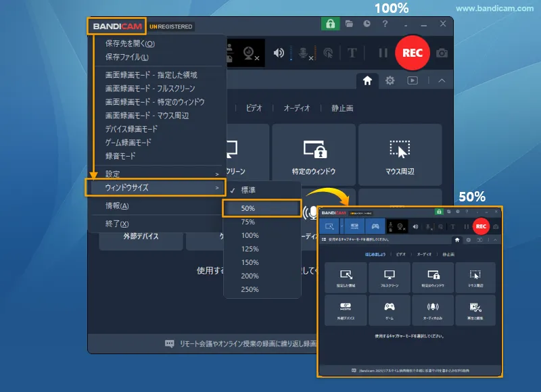Open mode dropdown arrow in small window toolbar
The width and height of the screenshot is (541, 392).
click(342, 226)
